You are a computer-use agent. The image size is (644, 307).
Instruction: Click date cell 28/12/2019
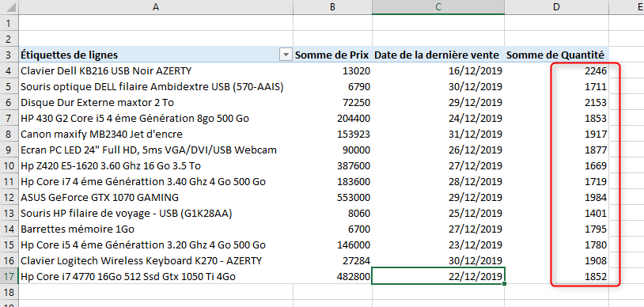(438, 182)
